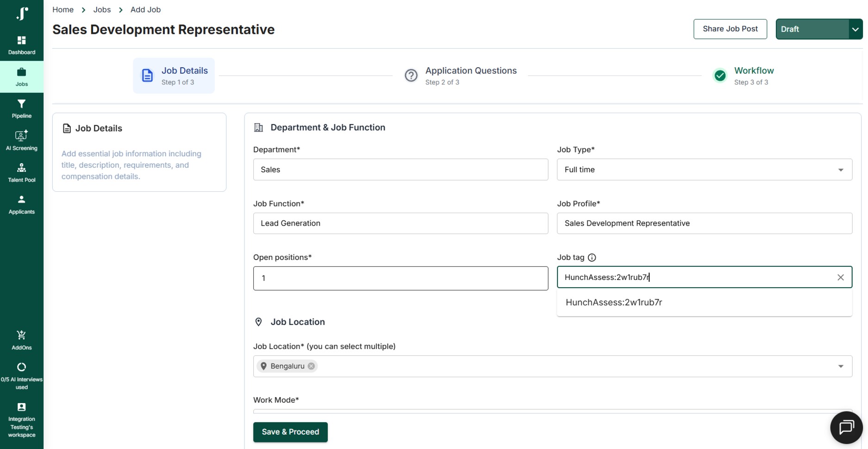Clear the Job tag field
The image size is (868, 449).
(841, 277)
